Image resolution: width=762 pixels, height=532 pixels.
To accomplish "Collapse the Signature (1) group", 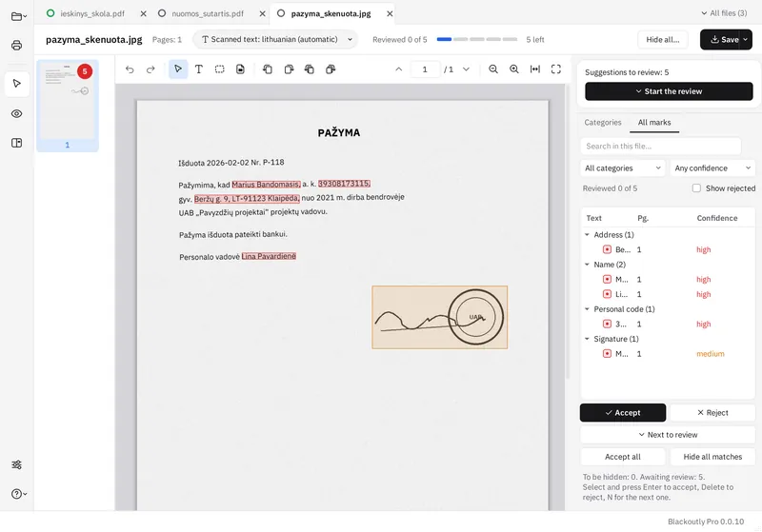I will click(587, 339).
